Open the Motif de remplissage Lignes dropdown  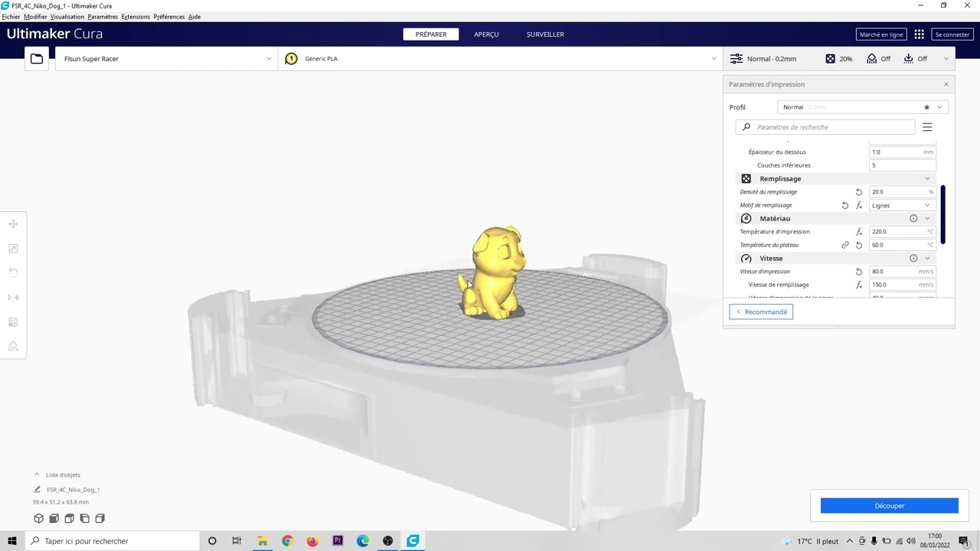[902, 205]
